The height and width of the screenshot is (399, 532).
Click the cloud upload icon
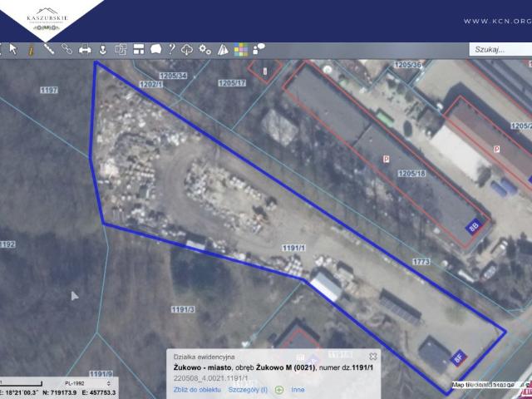pos(187,49)
